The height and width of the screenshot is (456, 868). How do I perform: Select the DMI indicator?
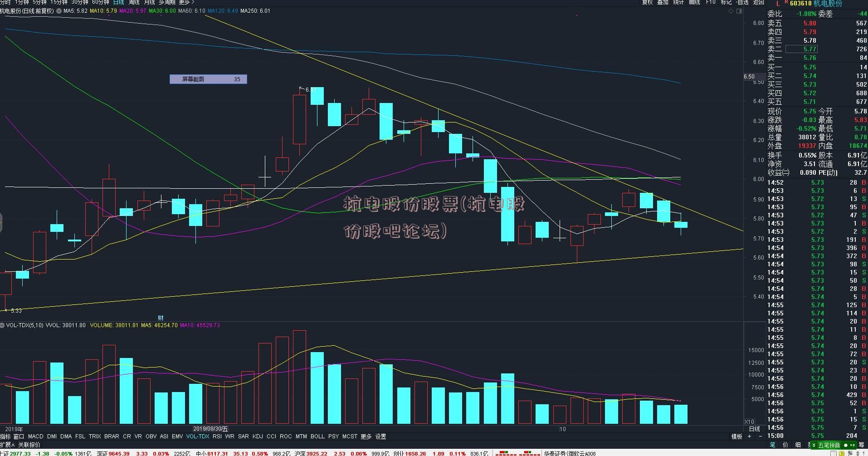[x=52, y=436]
